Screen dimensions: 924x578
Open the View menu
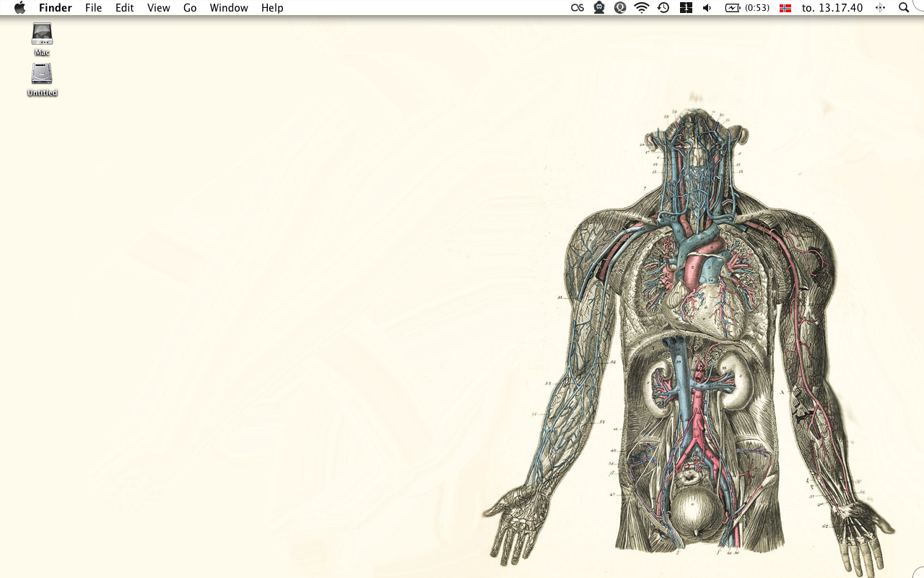[x=159, y=8]
